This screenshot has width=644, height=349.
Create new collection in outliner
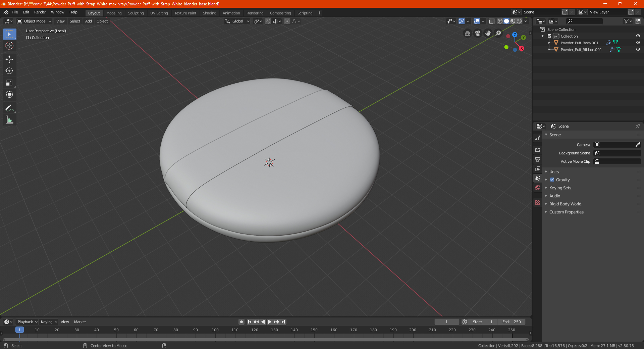[x=638, y=21]
